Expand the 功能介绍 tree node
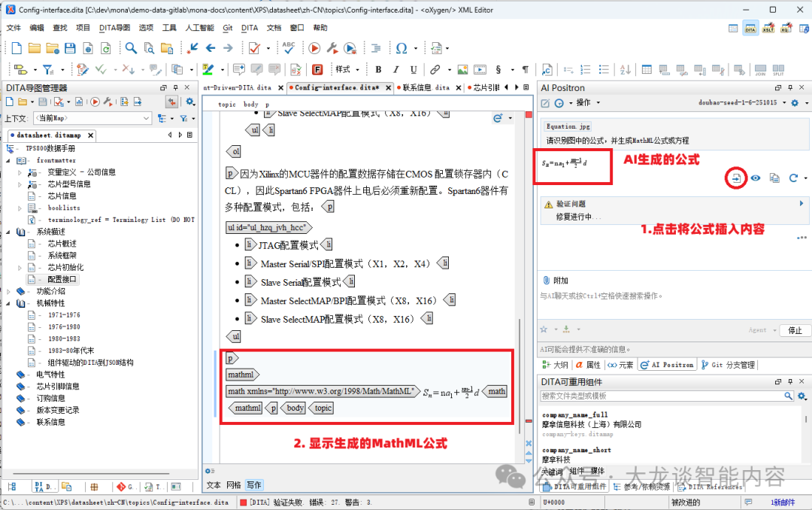The height and width of the screenshot is (510, 812). click(x=8, y=291)
